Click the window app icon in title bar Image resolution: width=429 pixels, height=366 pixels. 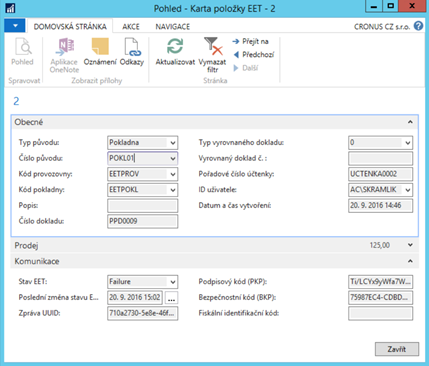pyautogui.click(x=10, y=8)
